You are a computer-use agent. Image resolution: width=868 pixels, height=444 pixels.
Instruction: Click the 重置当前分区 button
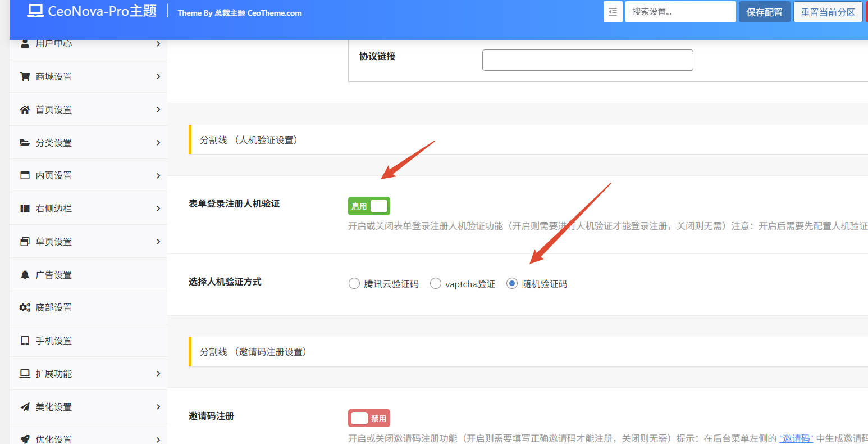(x=828, y=11)
